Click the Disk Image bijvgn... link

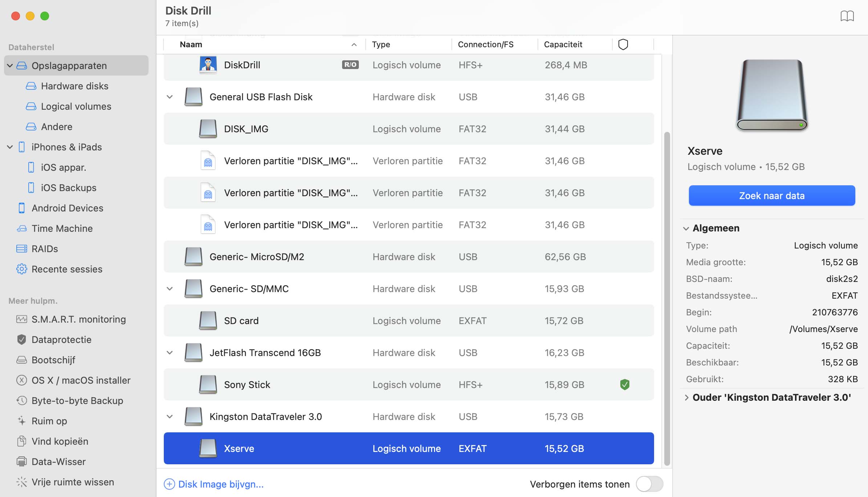tap(221, 484)
